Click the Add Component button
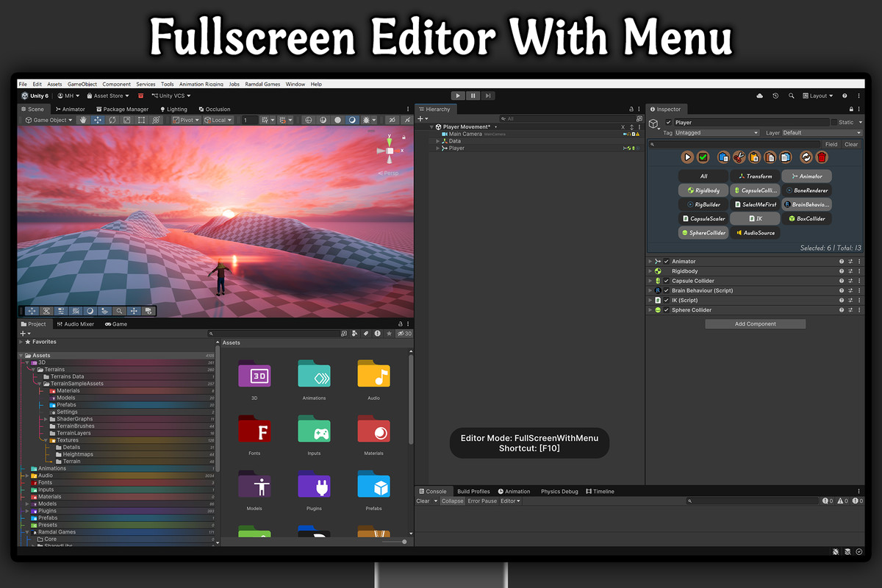The height and width of the screenshot is (588, 882). click(x=755, y=323)
